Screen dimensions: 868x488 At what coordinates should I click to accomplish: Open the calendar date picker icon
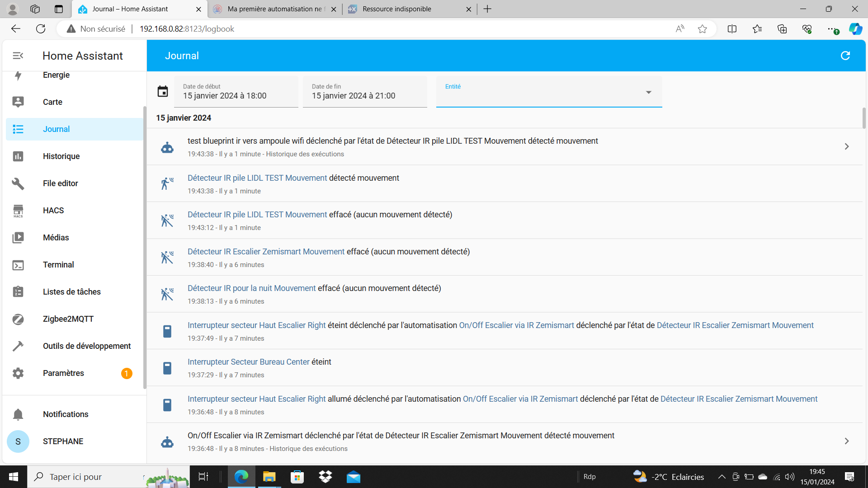coord(163,92)
